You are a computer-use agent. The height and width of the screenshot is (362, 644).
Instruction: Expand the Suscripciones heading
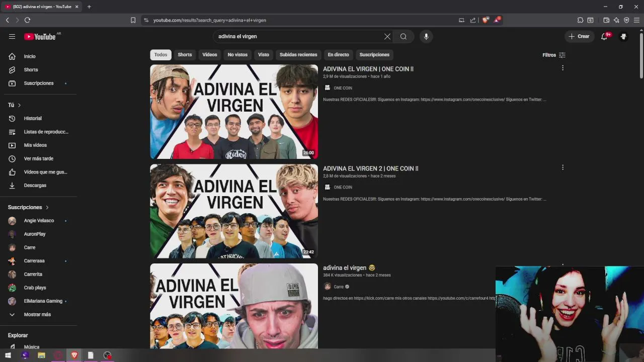click(x=28, y=207)
